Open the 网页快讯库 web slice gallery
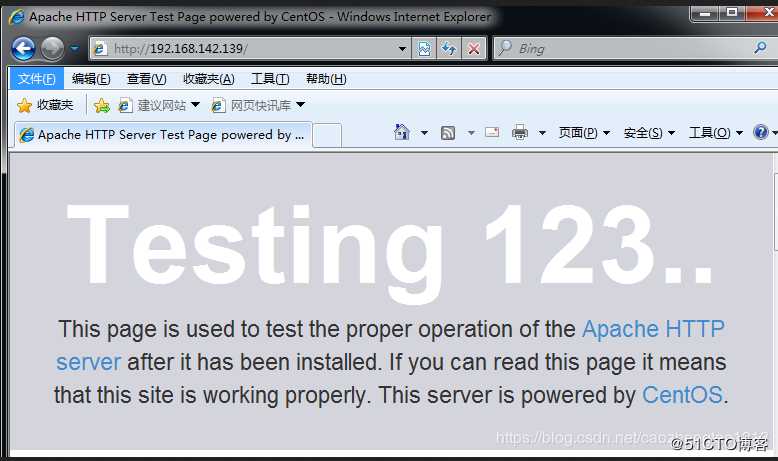The image size is (778, 461). pyautogui.click(x=251, y=105)
